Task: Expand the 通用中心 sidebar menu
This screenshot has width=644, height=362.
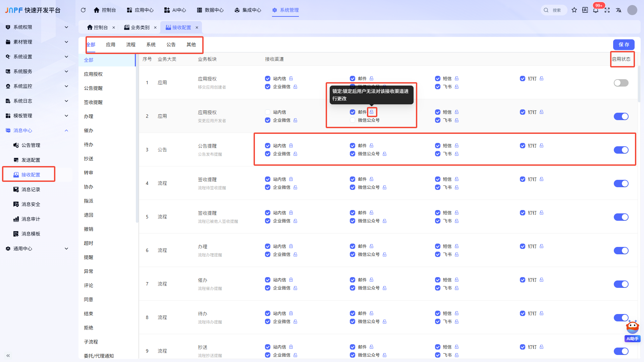Action: [37, 249]
